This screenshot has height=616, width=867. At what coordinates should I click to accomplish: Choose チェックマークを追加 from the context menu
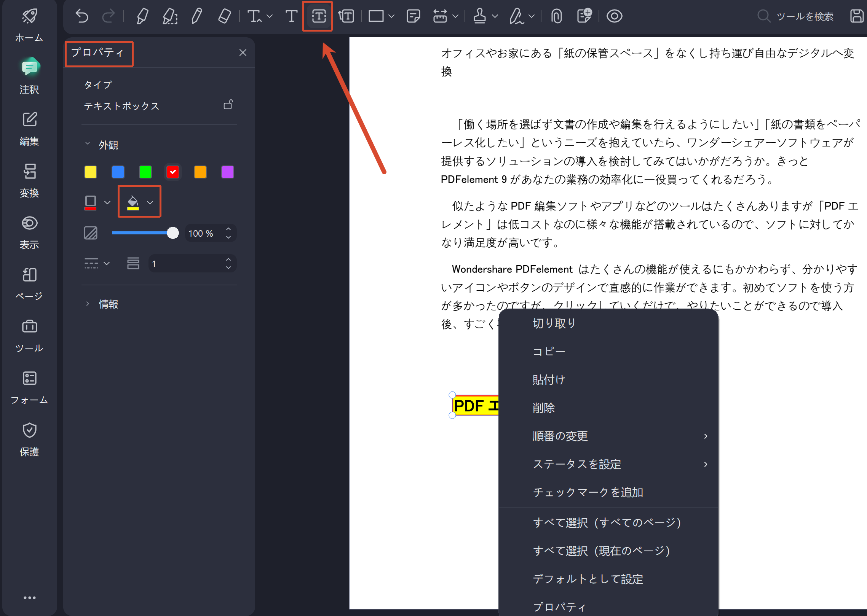[608, 492]
